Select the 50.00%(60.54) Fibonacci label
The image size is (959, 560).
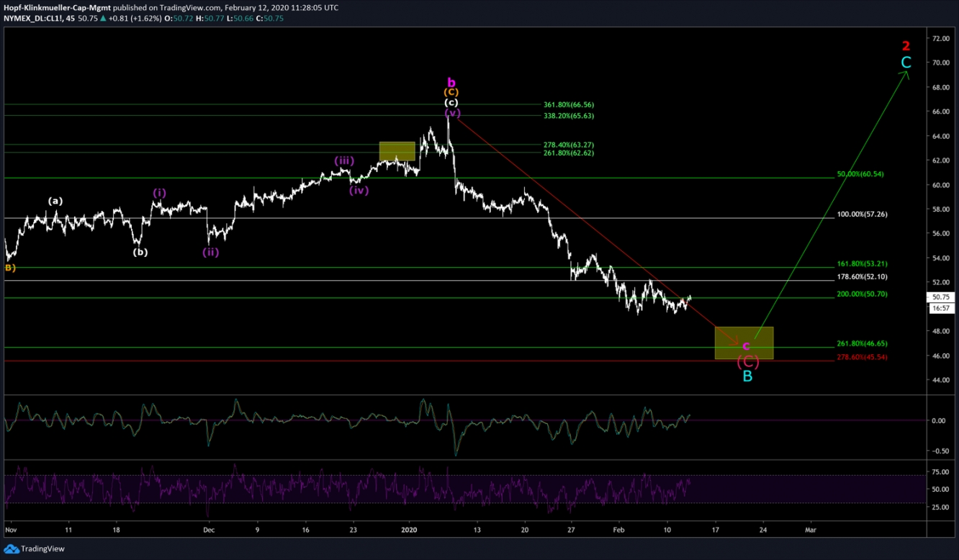click(860, 174)
